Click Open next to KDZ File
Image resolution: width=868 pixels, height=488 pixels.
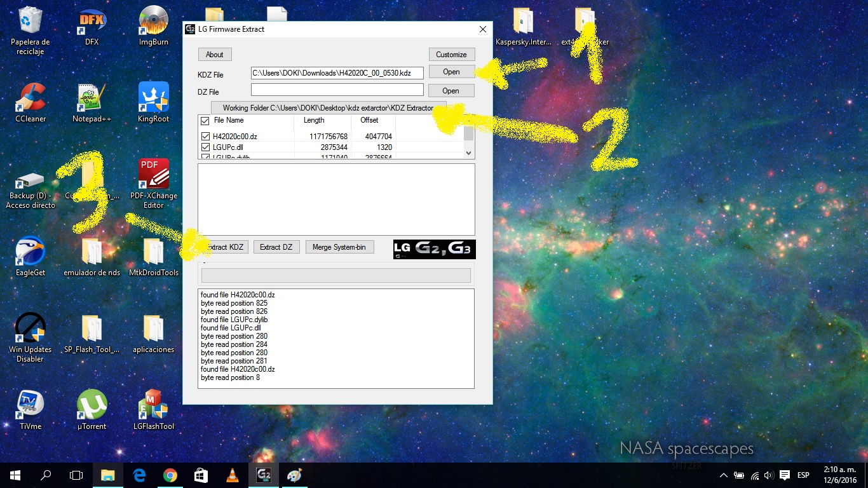pyautogui.click(x=451, y=72)
